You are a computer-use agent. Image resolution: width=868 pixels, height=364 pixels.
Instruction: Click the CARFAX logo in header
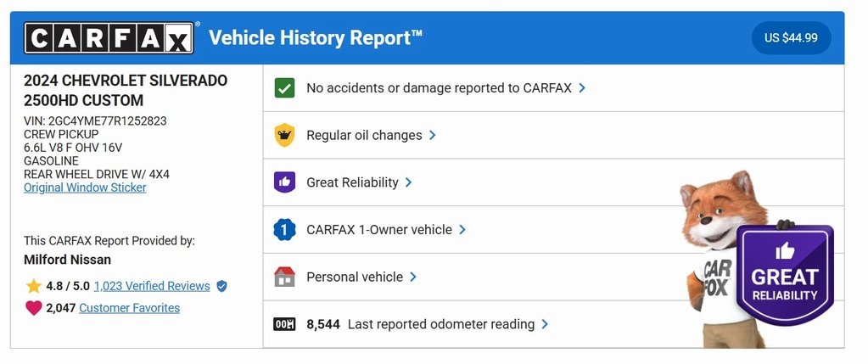109,38
